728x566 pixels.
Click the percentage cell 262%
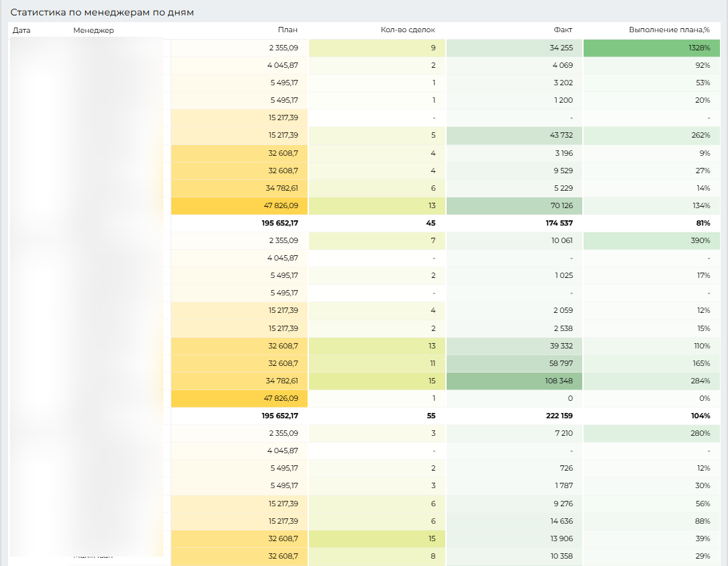tap(651, 135)
